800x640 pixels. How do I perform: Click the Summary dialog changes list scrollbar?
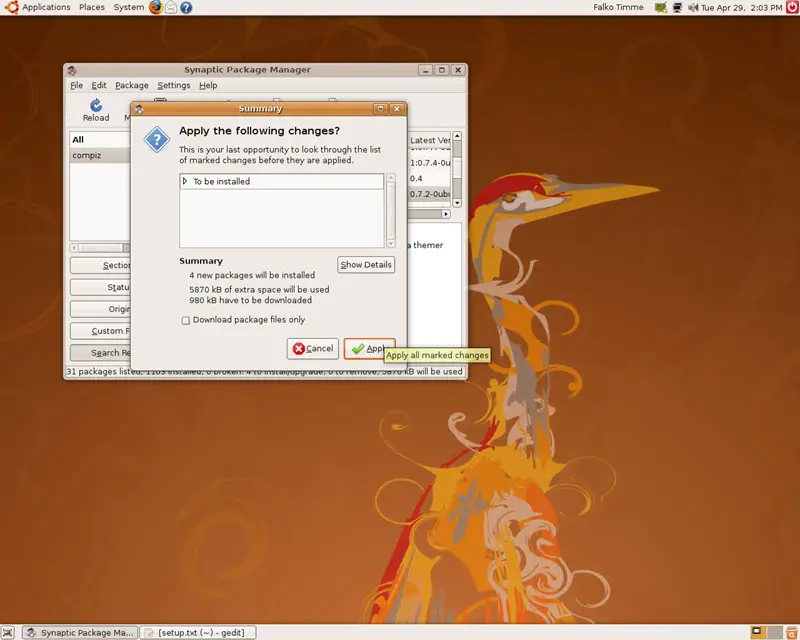click(391, 210)
